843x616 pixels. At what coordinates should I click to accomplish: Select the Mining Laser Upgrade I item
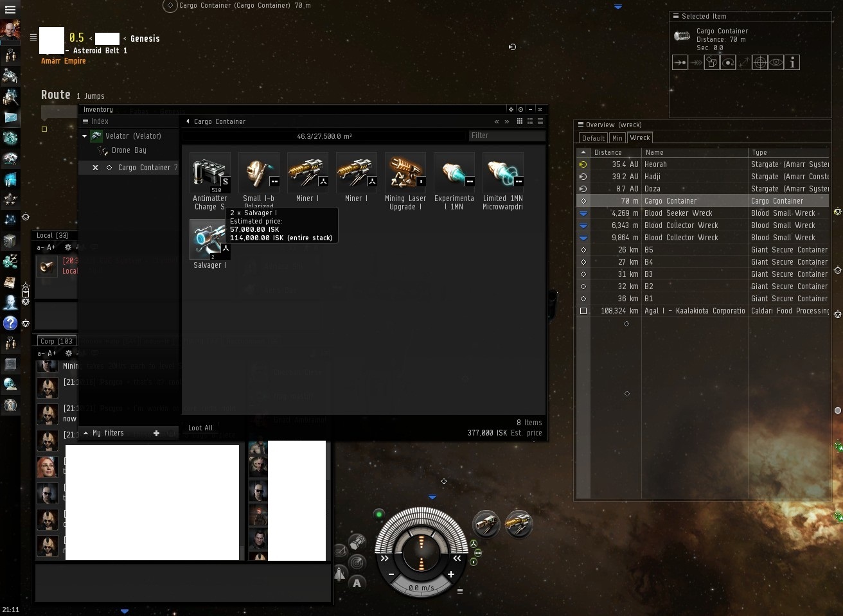pyautogui.click(x=405, y=182)
